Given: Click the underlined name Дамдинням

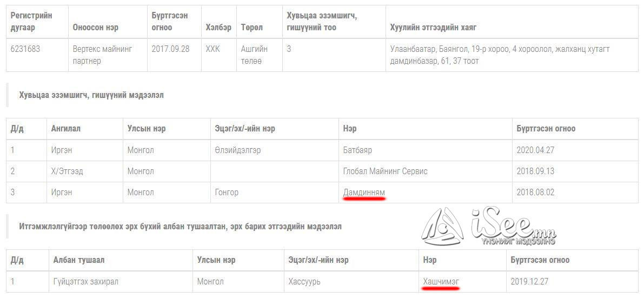Looking at the screenshot, I should click(x=364, y=193).
